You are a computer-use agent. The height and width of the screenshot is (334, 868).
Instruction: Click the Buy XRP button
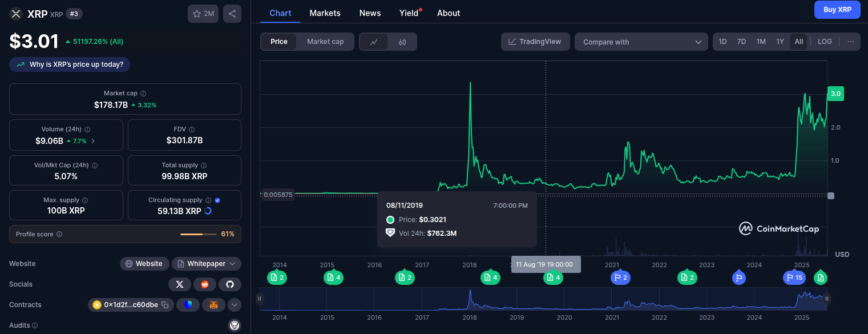click(837, 10)
